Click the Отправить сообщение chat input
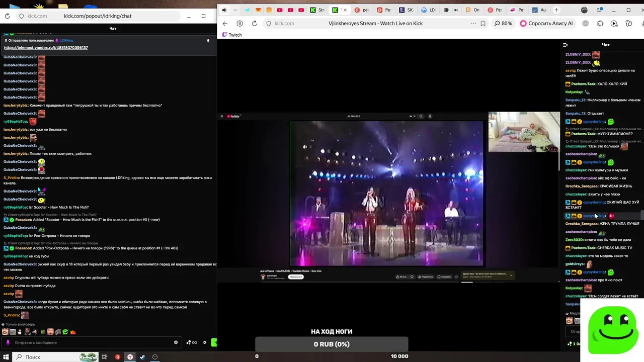This screenshot has height=362, width=644. 91,342
